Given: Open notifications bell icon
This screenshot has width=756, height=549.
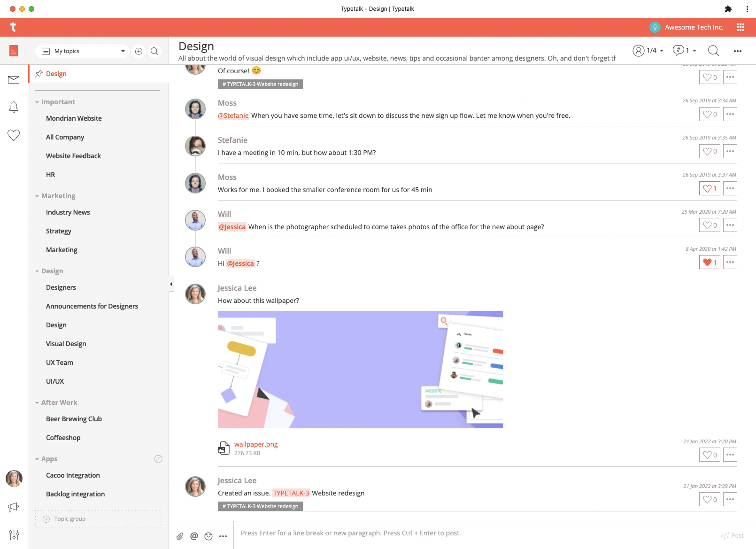Looking at the screenshot, I should (14, 108).
